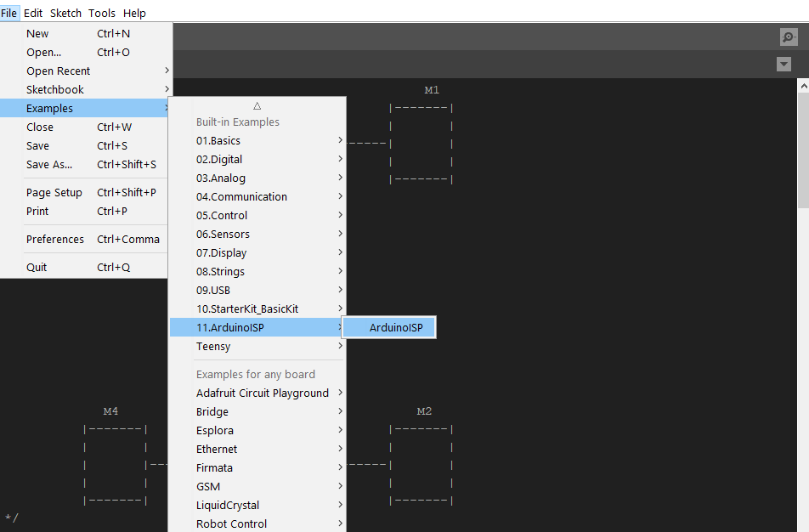Viewport: 809px width, 532px height.
Task: Click the scrollbar down arrow
Action: (803, 525)
